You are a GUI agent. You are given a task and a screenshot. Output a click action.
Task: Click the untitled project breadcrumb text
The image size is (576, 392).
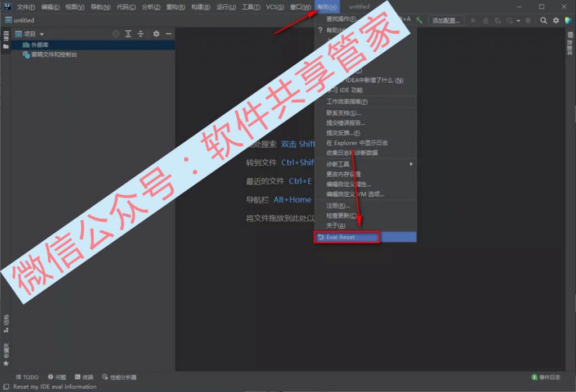pyautogui.click(x=24, y=20)
